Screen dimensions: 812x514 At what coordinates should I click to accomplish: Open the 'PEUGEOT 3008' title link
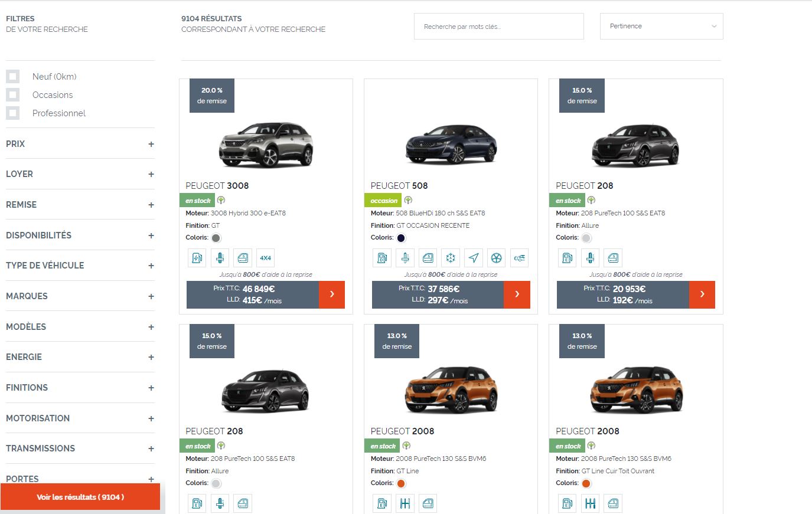(x=217, y=186)
